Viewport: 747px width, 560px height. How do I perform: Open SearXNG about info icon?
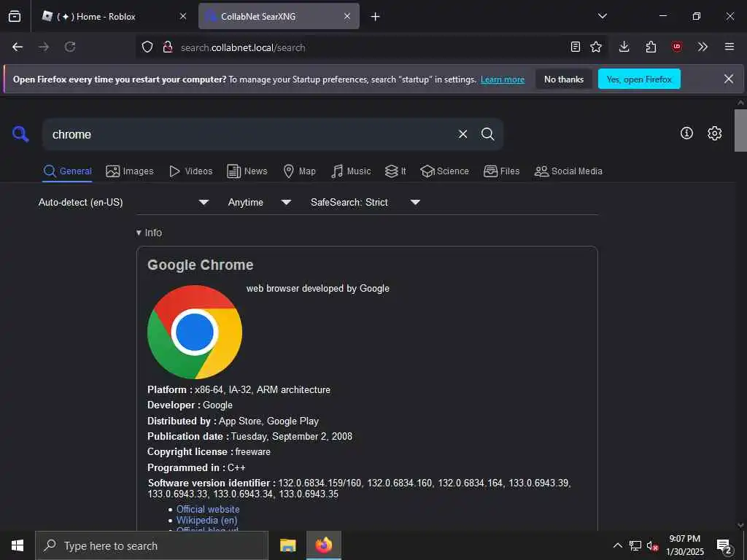click(x=686, y=133)
